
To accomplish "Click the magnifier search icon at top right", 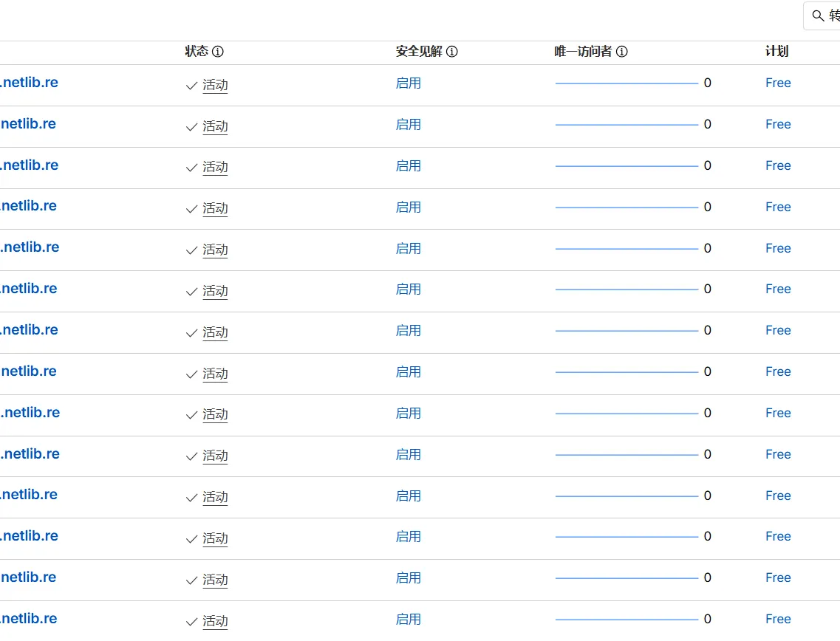I will tap(818, 16).
